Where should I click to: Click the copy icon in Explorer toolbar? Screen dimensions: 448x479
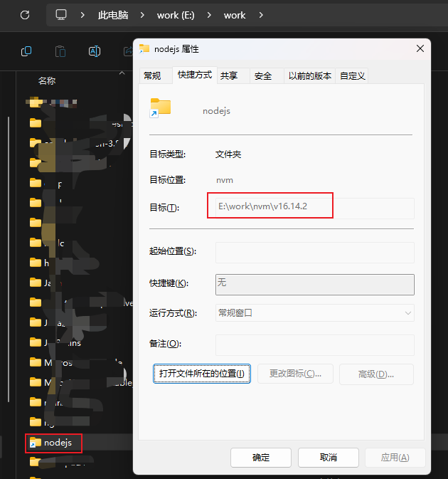pos(26,51)
